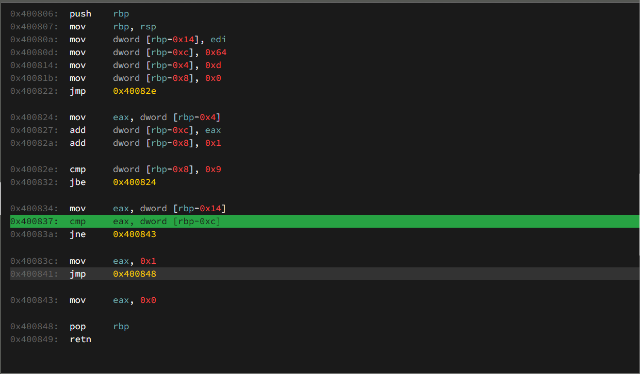Select address label 0x400841
640x374 pixels.
(34, 274)
